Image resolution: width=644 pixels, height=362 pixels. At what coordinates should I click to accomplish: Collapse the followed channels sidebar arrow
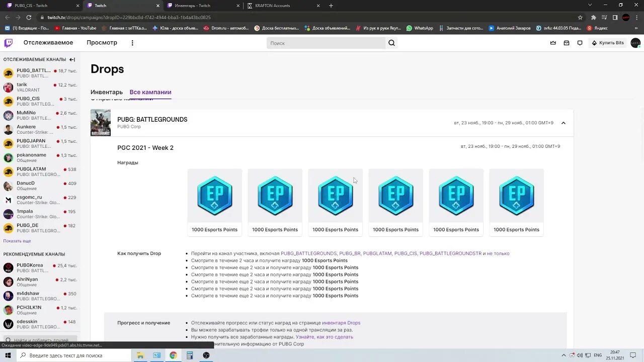[x=72, y=59]
